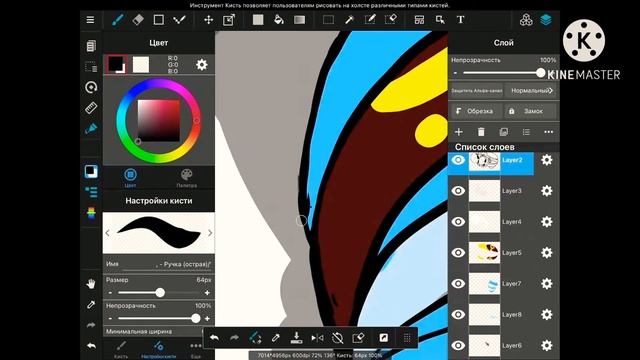Hide Layer7 with its eye icon
The image size is (640, 360).
point(458,284)
